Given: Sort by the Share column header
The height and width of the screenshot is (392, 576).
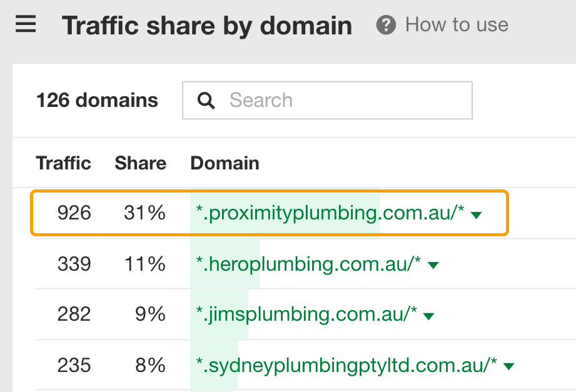Looking at the screenshot, I should click(140, 163).
